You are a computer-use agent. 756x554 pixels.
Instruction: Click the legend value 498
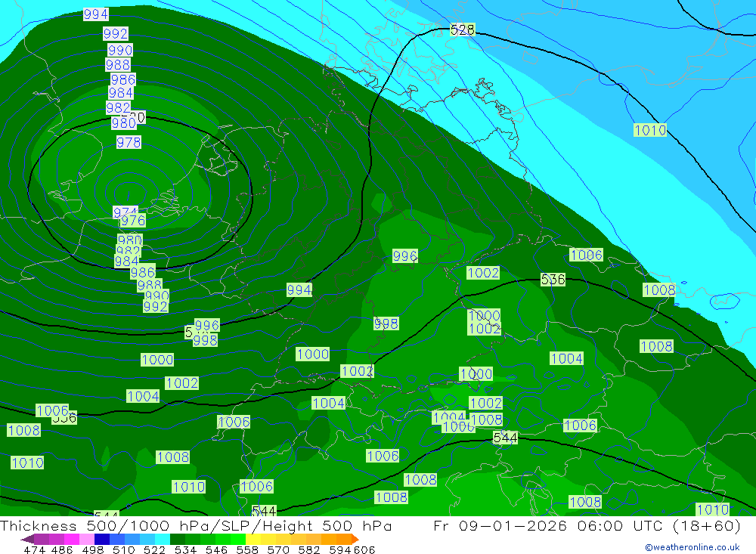click(x=93, y=549)
